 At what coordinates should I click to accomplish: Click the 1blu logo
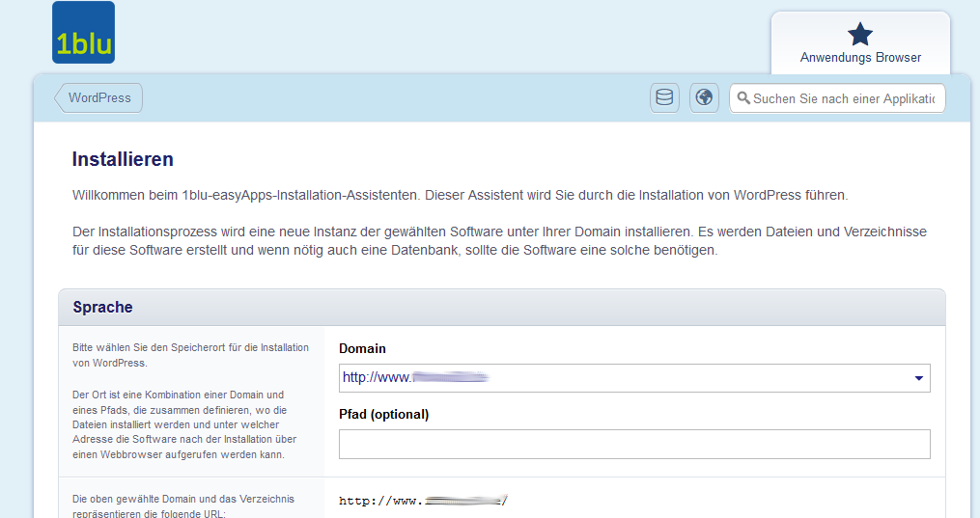pyautogui.click(x=83, y=33)
